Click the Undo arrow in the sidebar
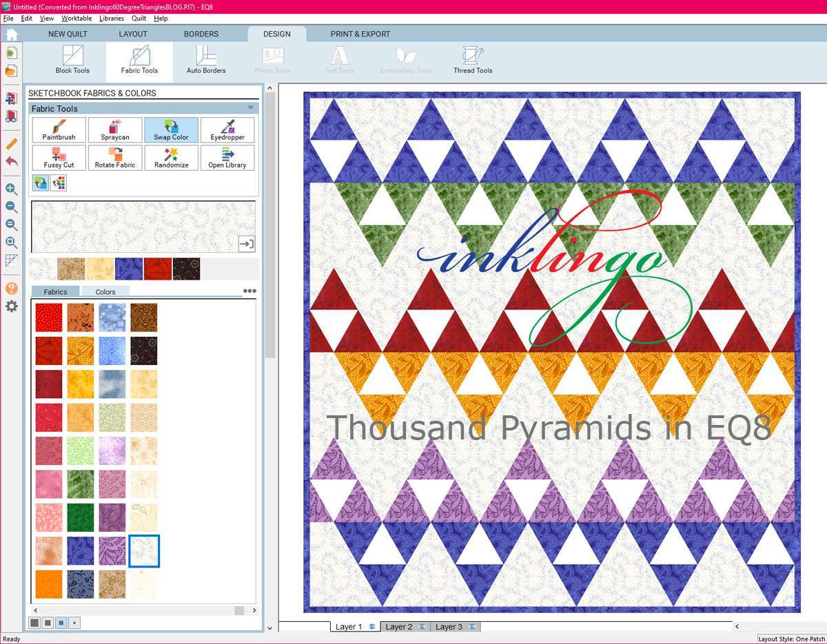The width and height of the screenshot is (827, 644). tap(10, 161)
